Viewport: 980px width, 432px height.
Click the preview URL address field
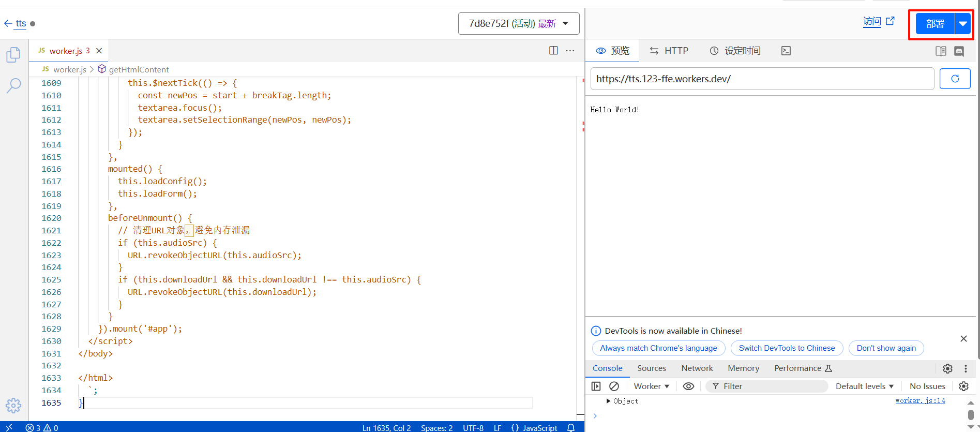pyautogui.click(x=762, y=79)
